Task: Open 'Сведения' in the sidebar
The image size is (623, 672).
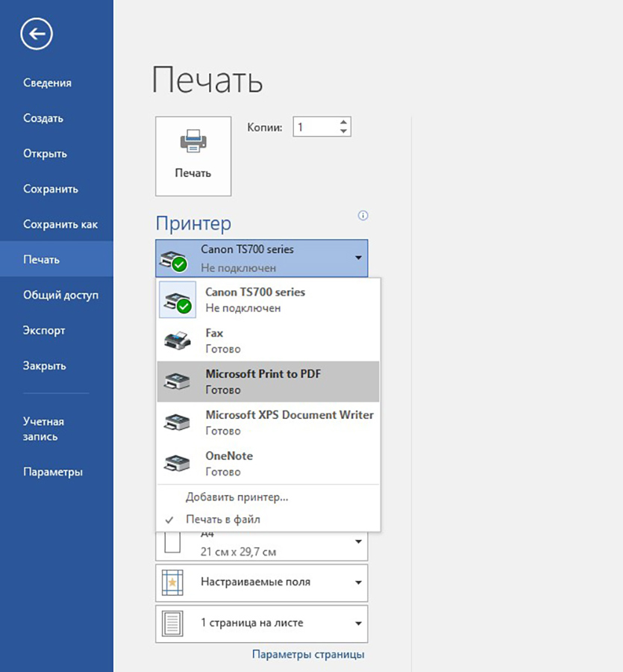Action: click(x=47, y=83)
